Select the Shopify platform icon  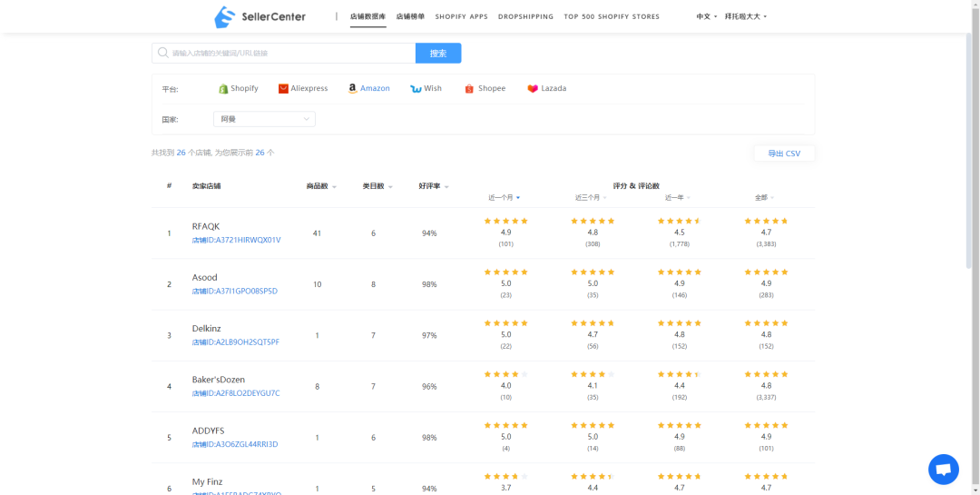click(223, 89)
